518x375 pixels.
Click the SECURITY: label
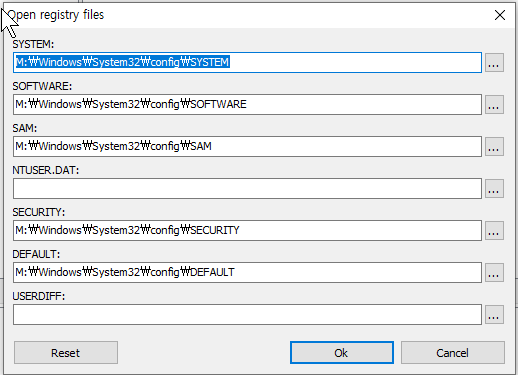coord(39,212)
